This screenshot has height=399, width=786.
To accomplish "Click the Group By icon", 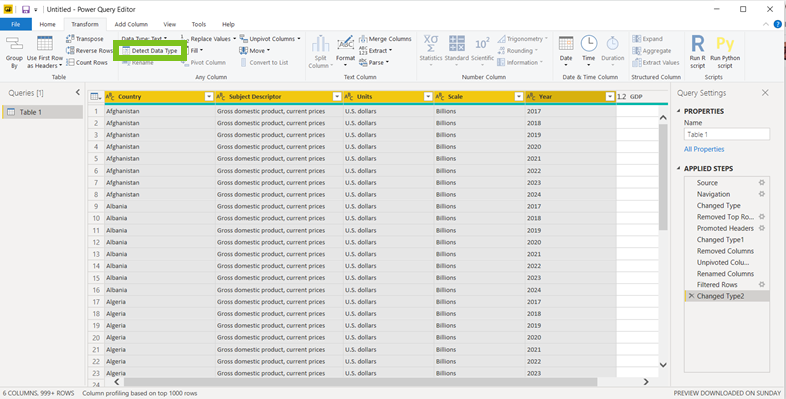I will (x=14, y=44).
